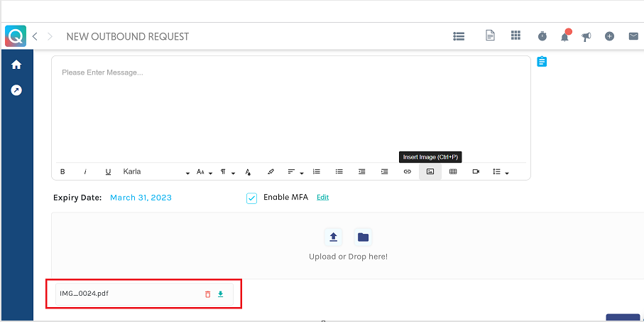Insert a video in the message

tap(476, 171)
